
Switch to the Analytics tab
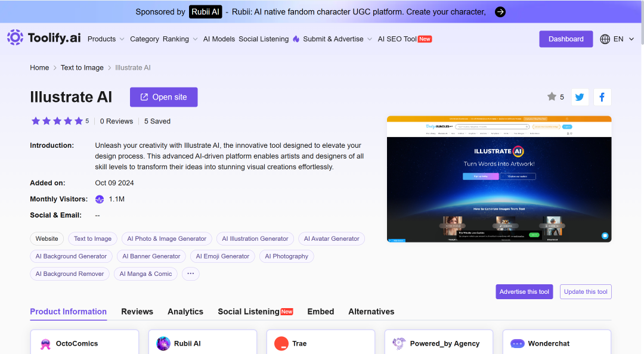click(x=185, y=312)
